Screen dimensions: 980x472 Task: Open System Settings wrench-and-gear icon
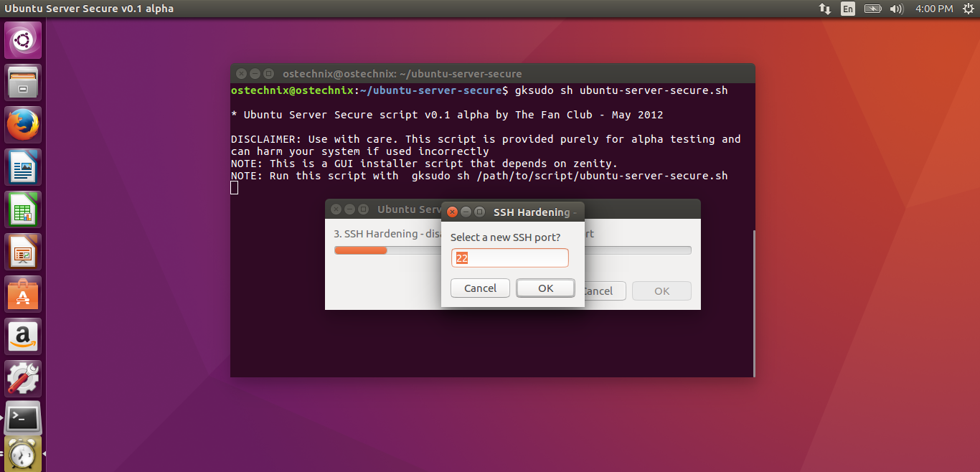click(24, 379)
